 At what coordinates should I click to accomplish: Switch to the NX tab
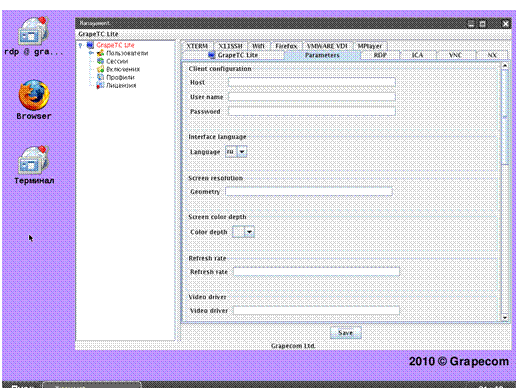(x=492, y=55)
